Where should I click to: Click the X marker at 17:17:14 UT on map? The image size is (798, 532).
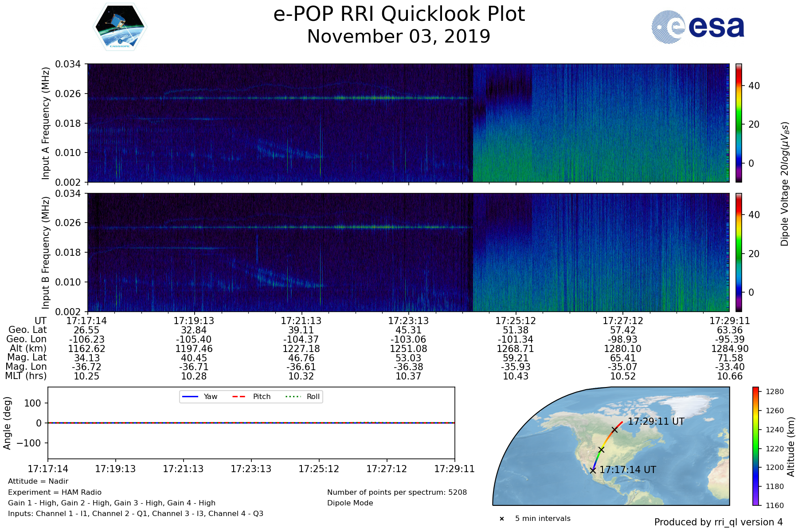click(x=593, y=470)
